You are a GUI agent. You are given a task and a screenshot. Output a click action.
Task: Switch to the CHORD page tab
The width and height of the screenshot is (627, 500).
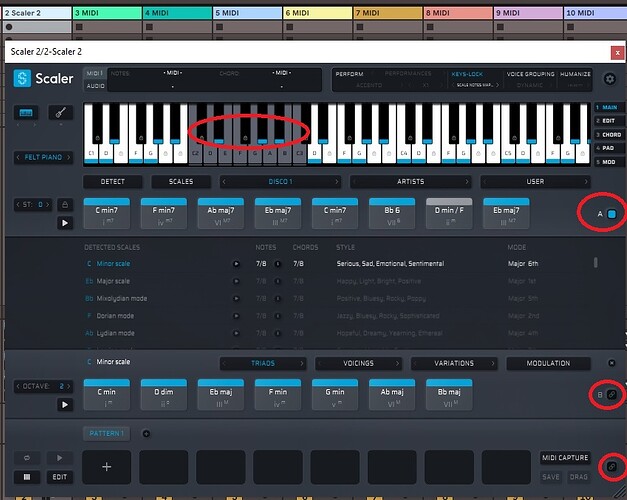point(607,135)
